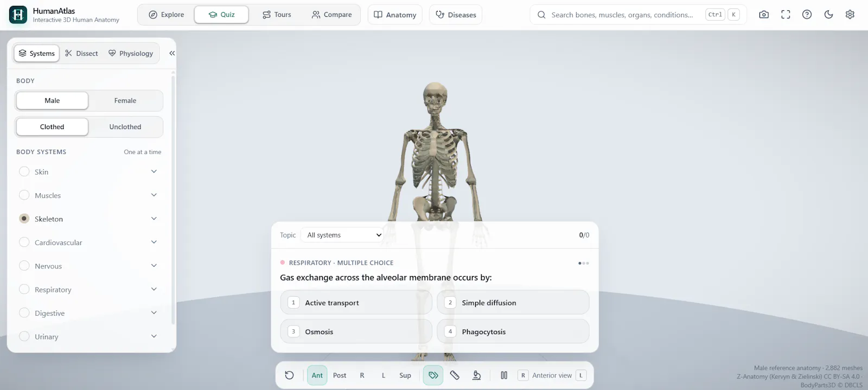Toggle the Nervous system radio
Image resolution: width=868 pixels, height=390 pixels.
24,266
